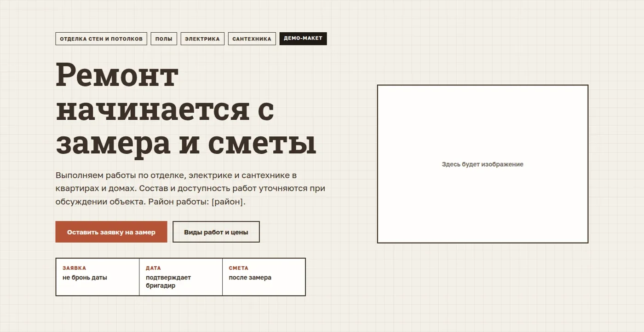Click the paragraph starting «Выполняем работы по отделке»

click(x=190, y=188)
